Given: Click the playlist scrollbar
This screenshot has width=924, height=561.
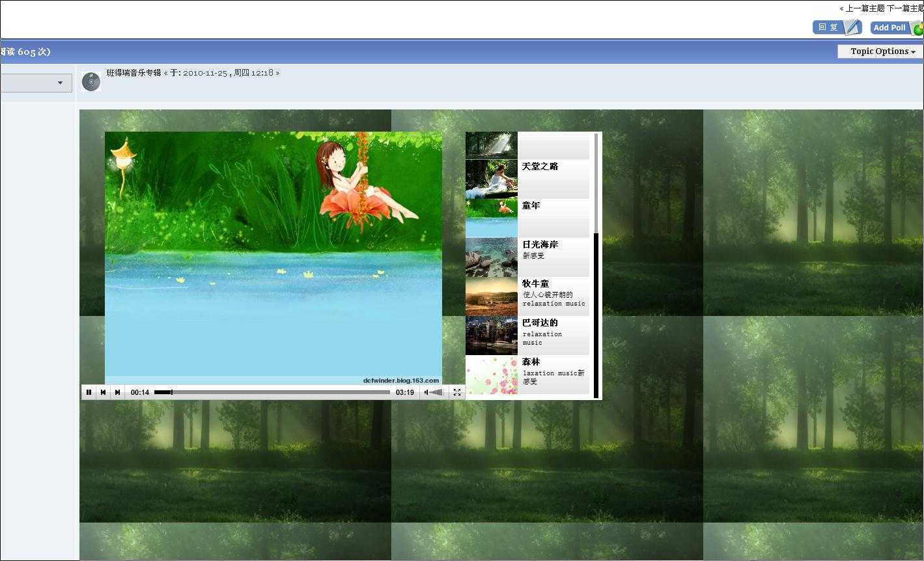Looking at the screenshot, I should pyautogui.click(x=596, y=265).
